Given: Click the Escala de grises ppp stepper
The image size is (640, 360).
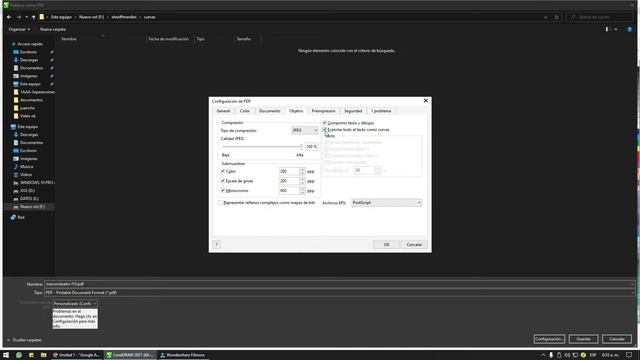Looking at the screenshot, I should (302, 181).
